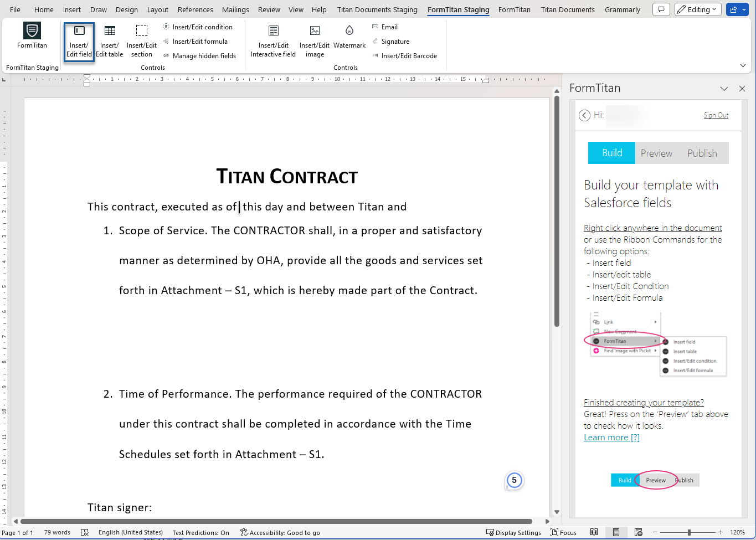Click the horizontal scrollbar right arrow

pyautogui.click(x=547, y=521)
